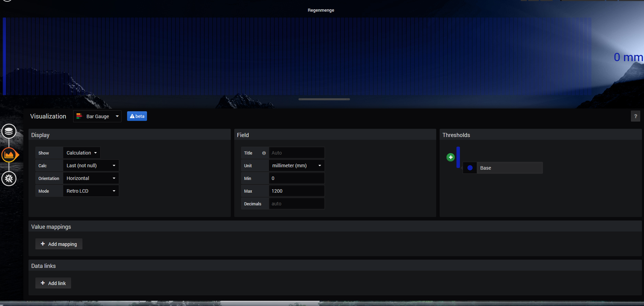Open the Unit millimeter (mm) dropdown

297,166
